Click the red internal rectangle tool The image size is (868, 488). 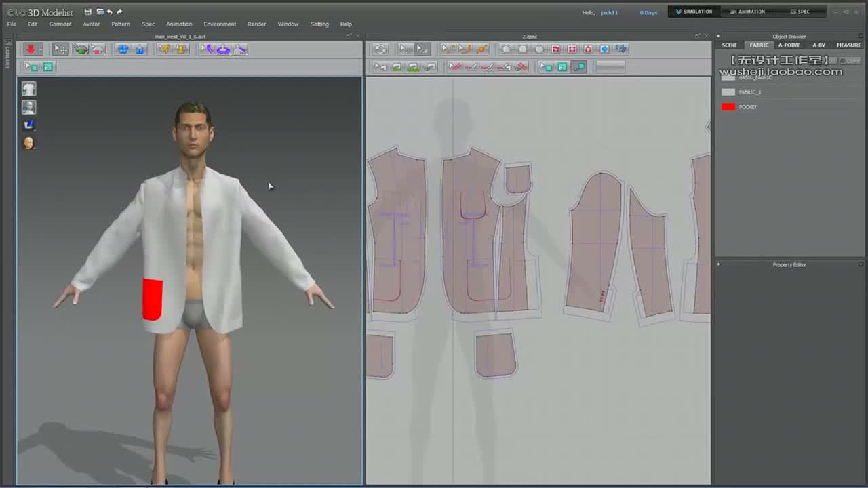click(572, 49)
